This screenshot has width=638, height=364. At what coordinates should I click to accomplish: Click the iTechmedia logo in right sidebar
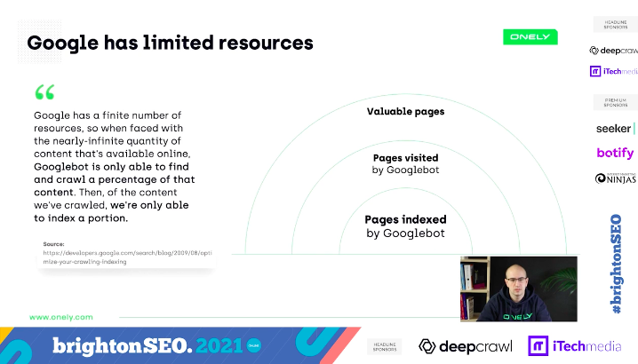coord(614,71)
